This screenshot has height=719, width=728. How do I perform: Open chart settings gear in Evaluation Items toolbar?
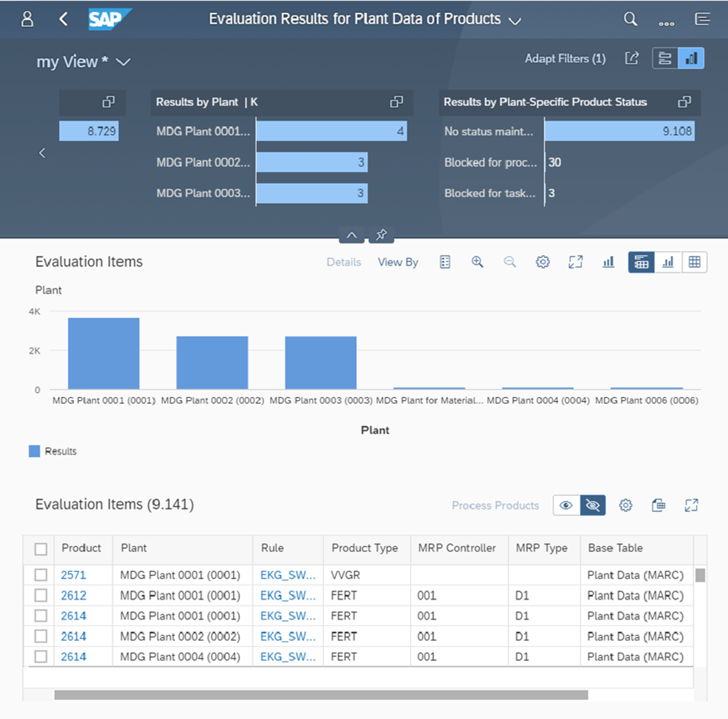543,262
